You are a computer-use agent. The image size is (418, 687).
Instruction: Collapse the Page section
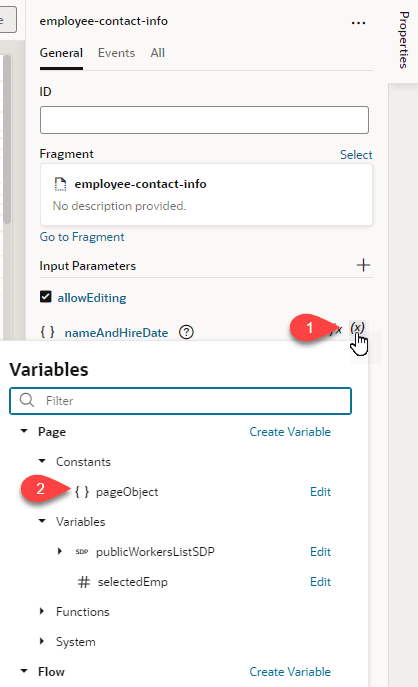24,432
